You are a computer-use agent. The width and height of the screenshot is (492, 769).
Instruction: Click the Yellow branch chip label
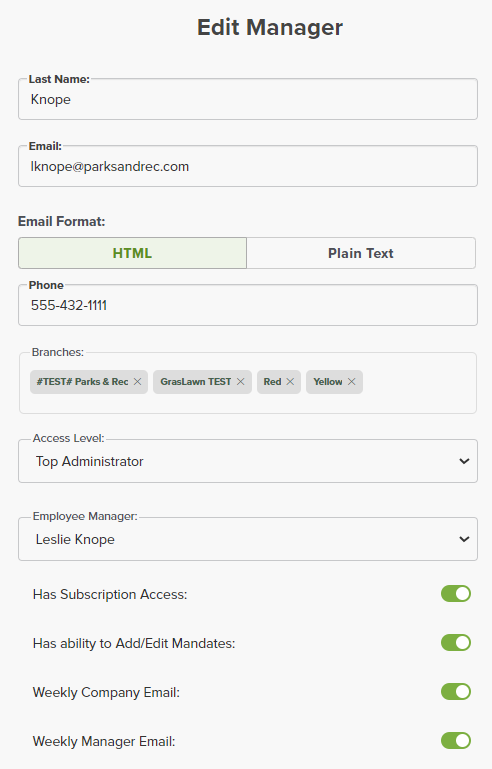pyautogui.click(x=328, y=382)
